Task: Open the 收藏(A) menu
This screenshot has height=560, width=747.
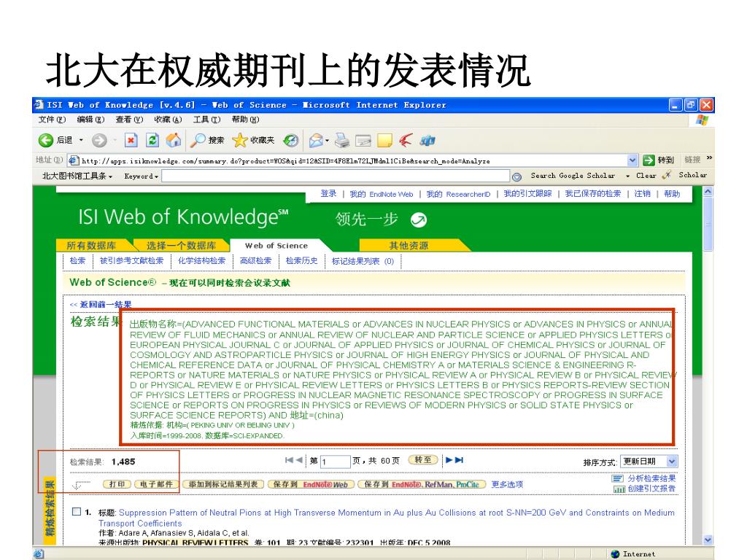Action: coord(168,120)
